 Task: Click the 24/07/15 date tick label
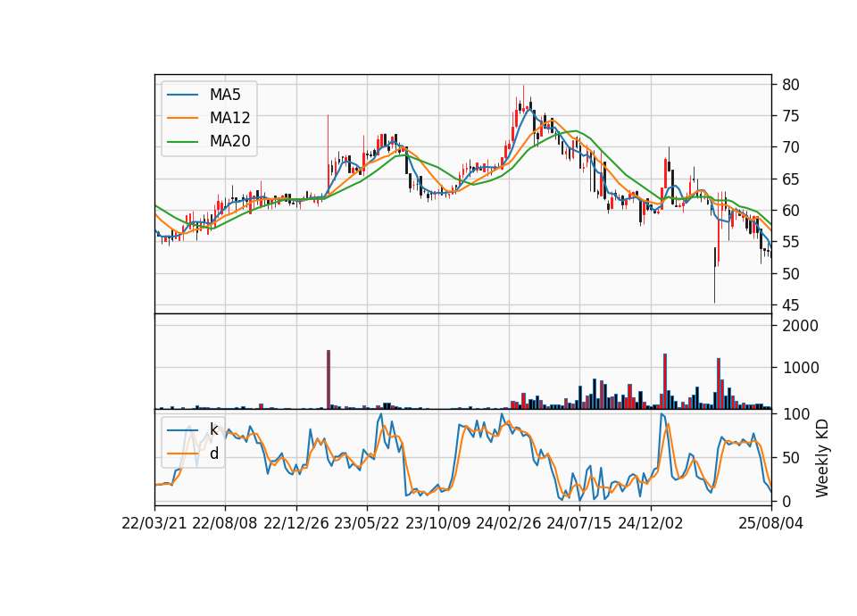click(x=579, y=523)
